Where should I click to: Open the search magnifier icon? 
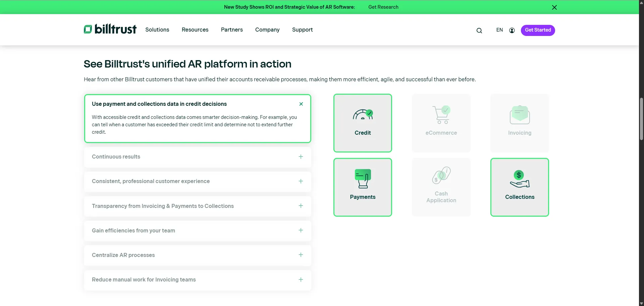click(479, 31)
